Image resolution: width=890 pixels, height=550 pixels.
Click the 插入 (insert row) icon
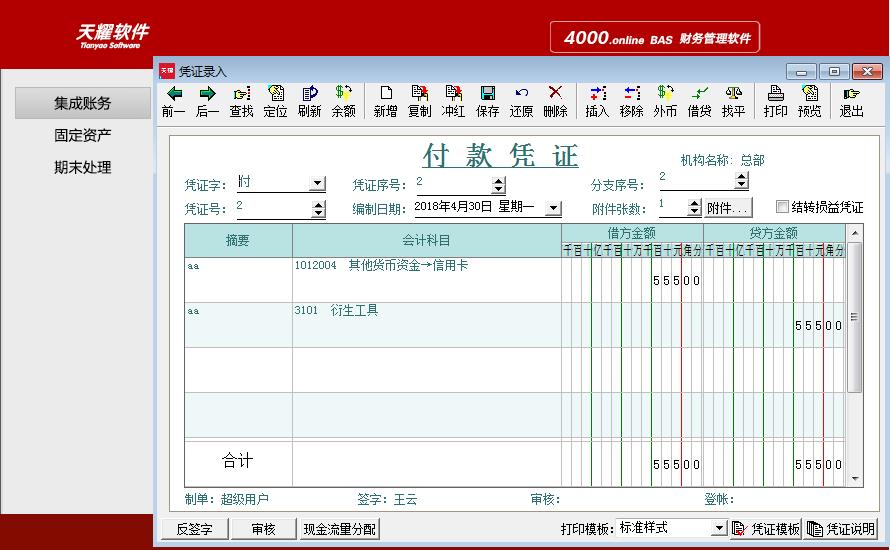pyautogui.click(x=597, y=94)
